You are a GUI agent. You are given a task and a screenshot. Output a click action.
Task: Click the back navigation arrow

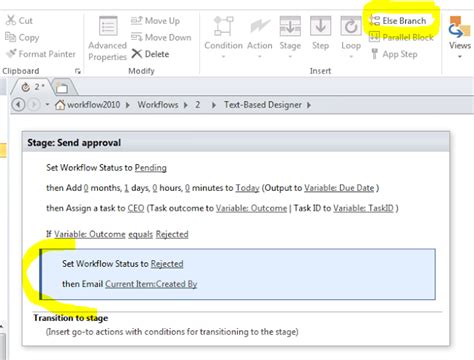coord(18,105)
